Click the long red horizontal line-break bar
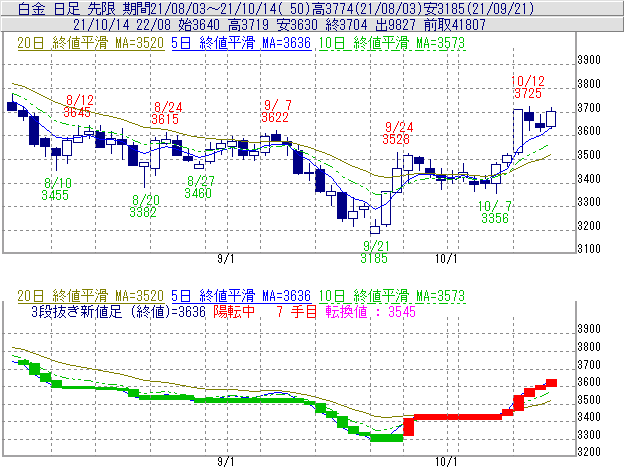624x475 pixels. [x=458, y=417]
